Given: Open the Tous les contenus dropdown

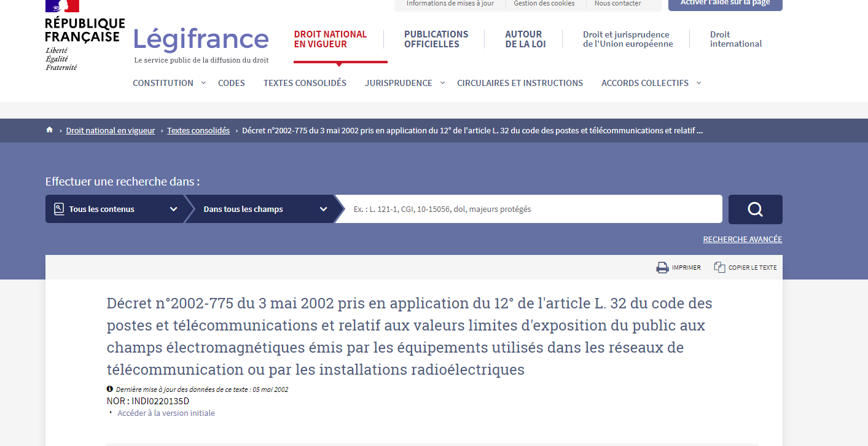Looking at the screenshot, I should [x=114, y=209].
